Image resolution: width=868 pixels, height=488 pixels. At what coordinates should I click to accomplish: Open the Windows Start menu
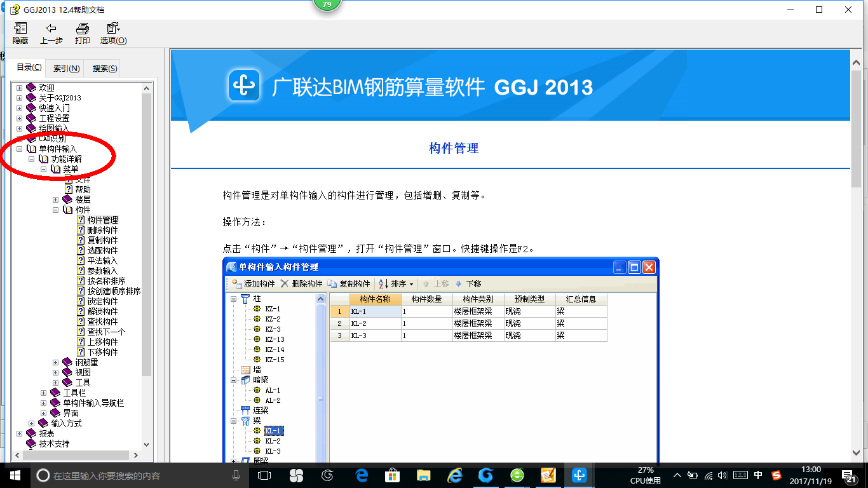coord(15,475)
